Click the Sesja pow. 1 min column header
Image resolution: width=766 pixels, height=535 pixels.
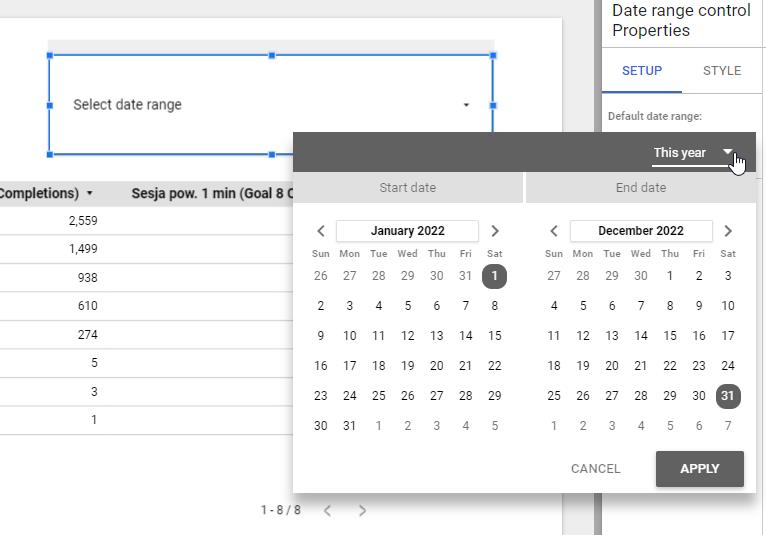click(210, 193)
